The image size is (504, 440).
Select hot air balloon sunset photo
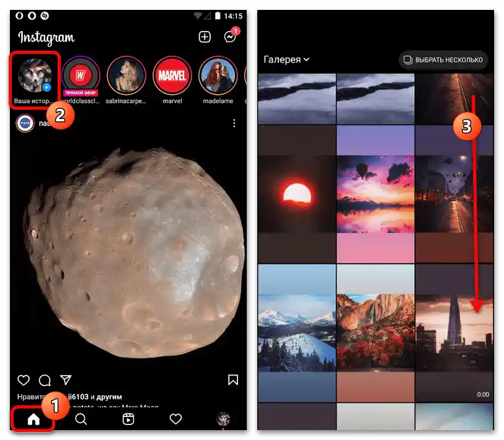tap(376, 194)
